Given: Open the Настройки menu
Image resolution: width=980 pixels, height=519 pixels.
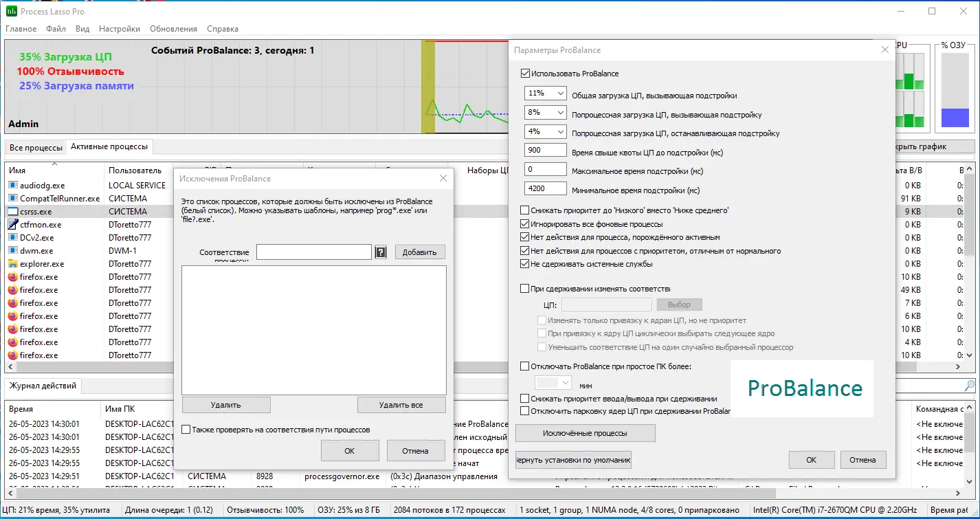Looking at the screenshot, I should pos(120,29).
